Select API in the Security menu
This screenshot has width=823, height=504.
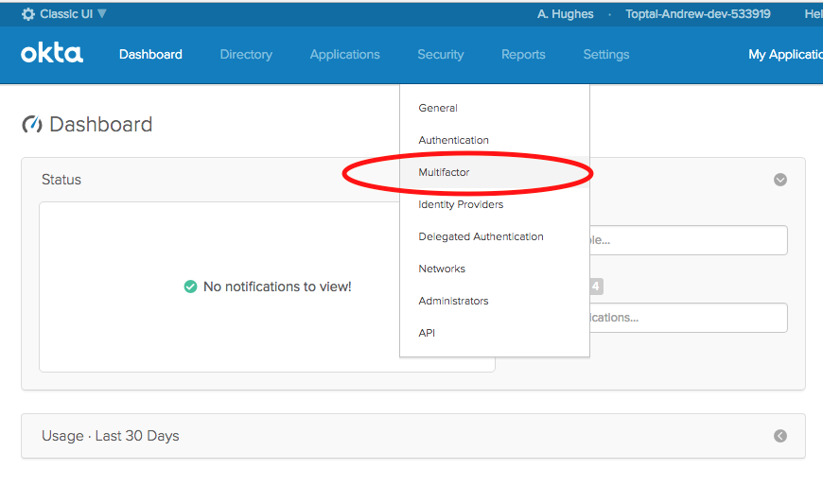coord(427,333)
